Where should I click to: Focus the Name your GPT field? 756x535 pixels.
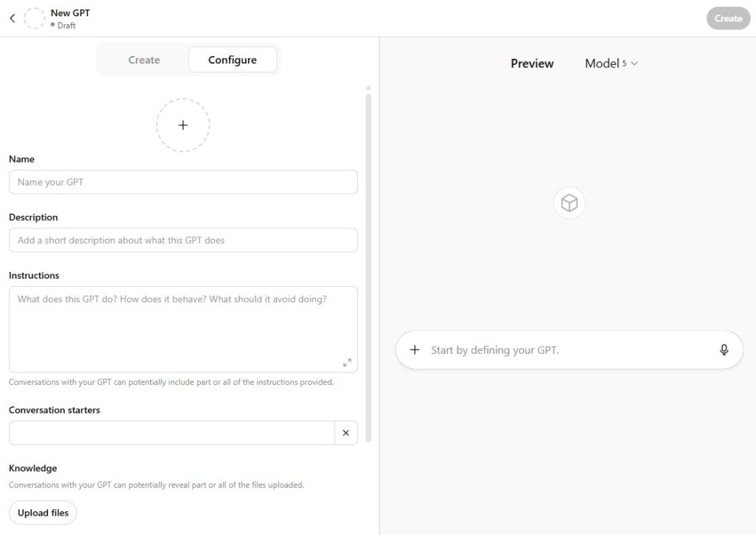(183, 183)
